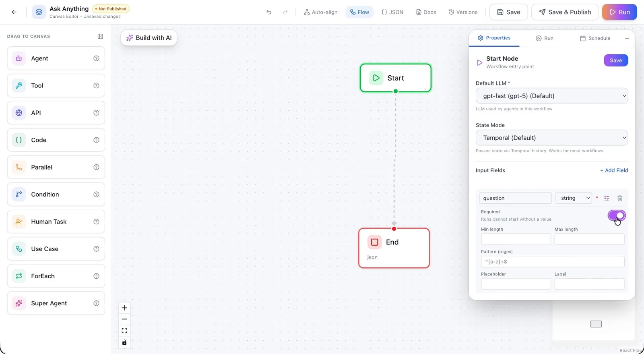Image resolution: width=644 pixels, height=354 pixels.
Task: Switch to the Schedule tab
Action: click(x=595, y=38)
